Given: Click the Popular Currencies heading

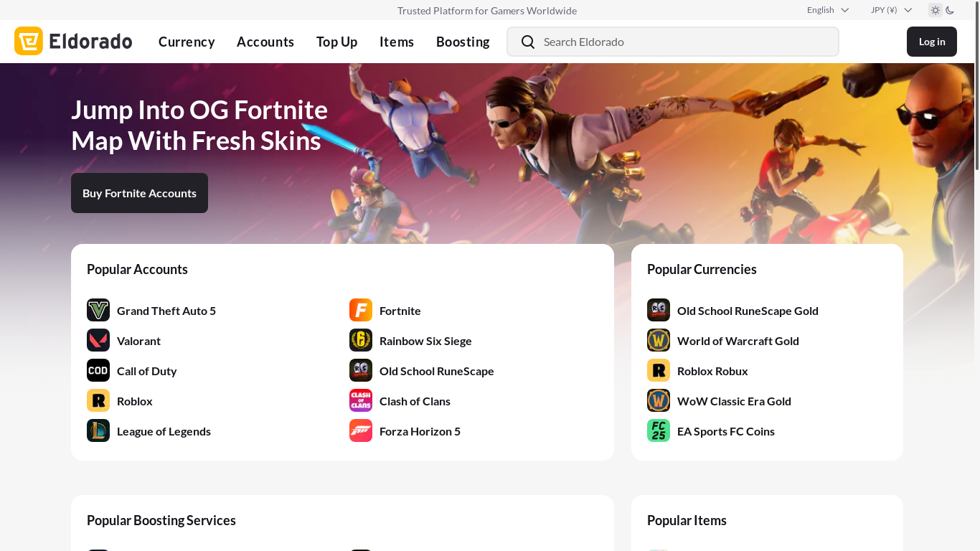Looking at the screenshot, I should [702, 269].
